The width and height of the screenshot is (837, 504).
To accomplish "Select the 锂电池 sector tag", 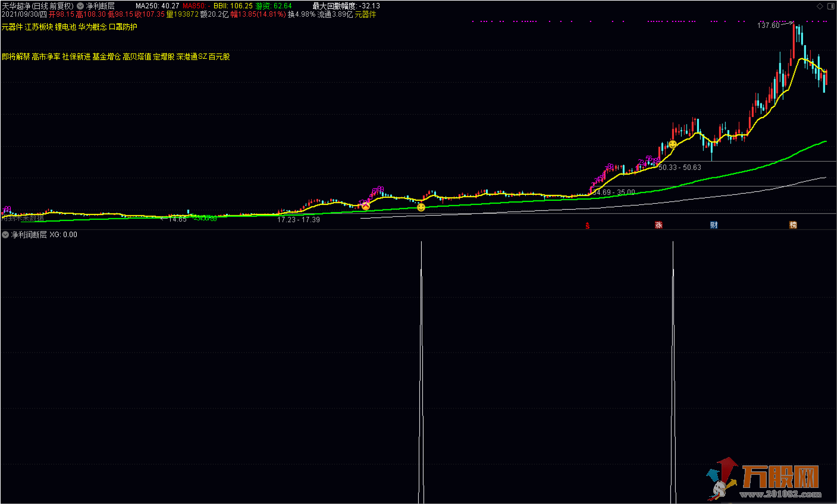I will click(65, 27).
